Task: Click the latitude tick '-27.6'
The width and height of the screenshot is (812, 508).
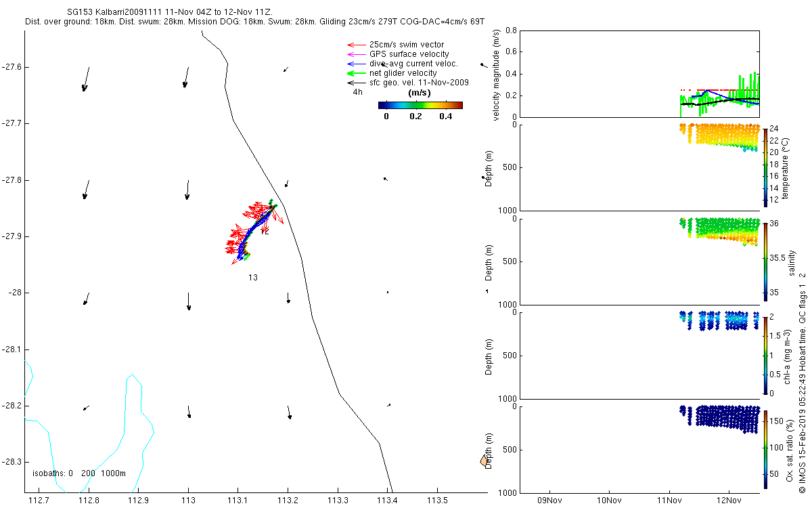Action: [x=11, y=66]
